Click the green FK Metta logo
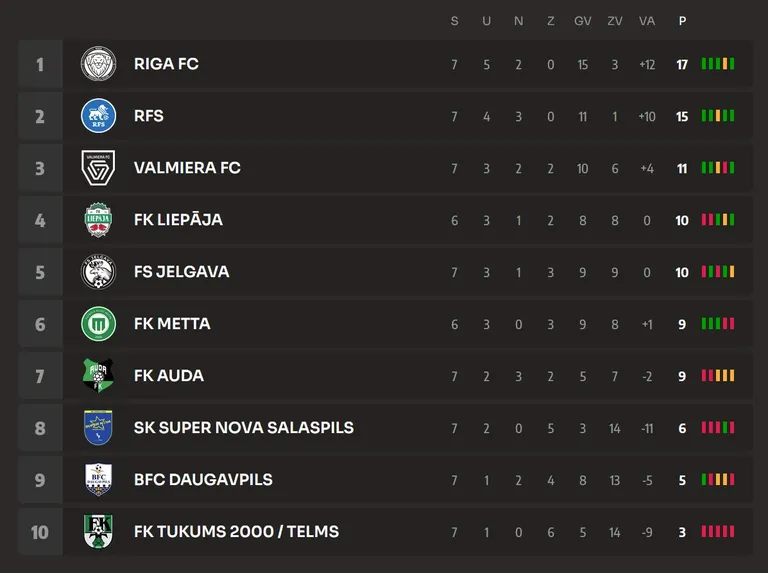The image size is (768, 573). [98, 324]
